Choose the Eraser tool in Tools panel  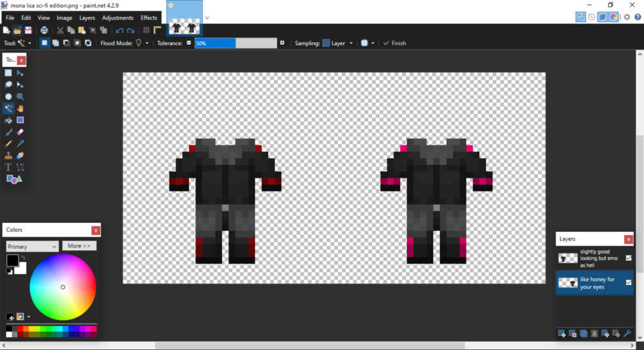point(20,131)
